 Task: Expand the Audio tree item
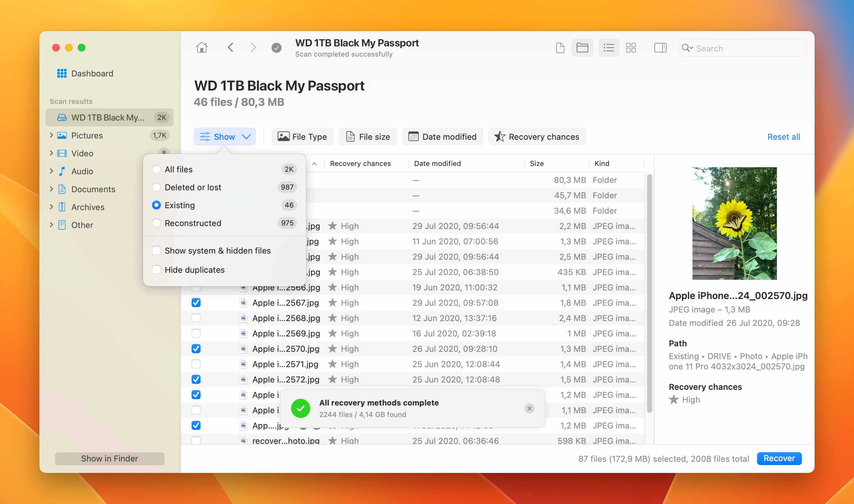(x=51, y=171)
